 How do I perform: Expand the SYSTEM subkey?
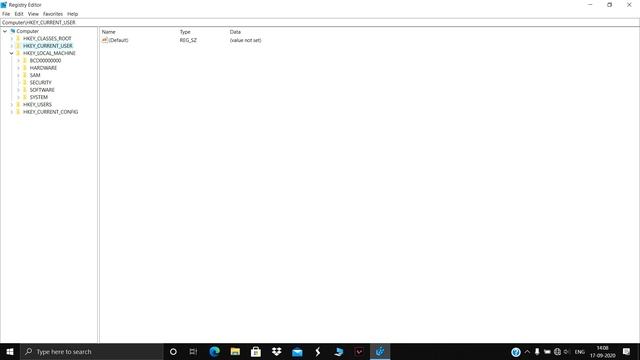click(x=18, y=98)
